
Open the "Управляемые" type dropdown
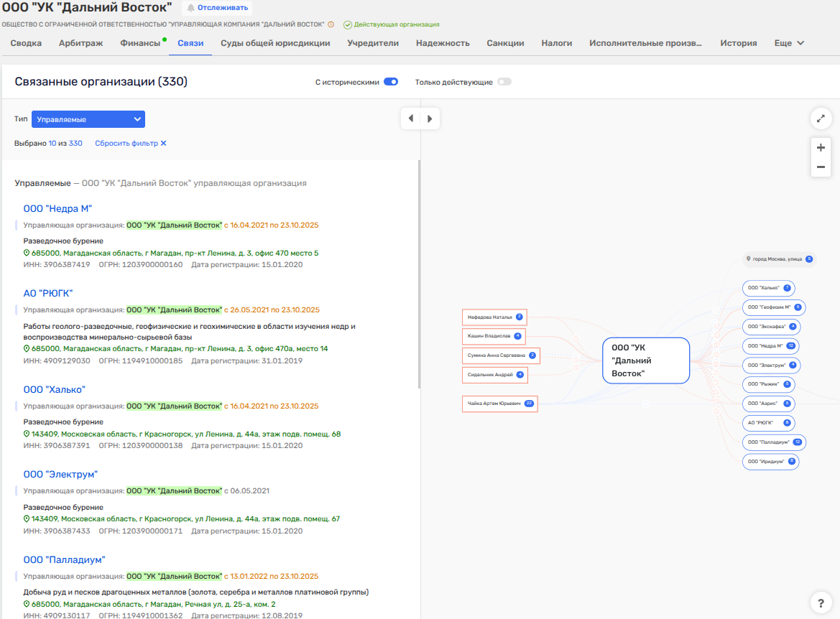(88, 119)
